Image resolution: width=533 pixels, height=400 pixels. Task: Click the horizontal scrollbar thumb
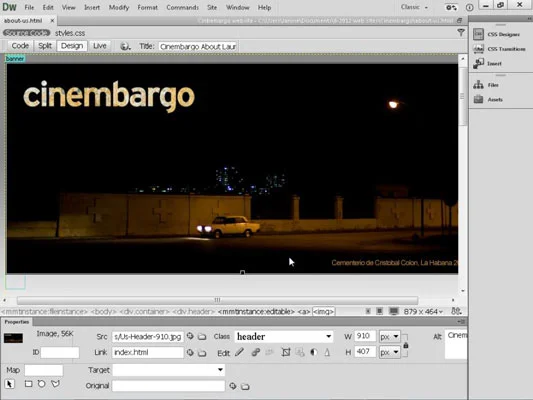(x=218, y=300)
